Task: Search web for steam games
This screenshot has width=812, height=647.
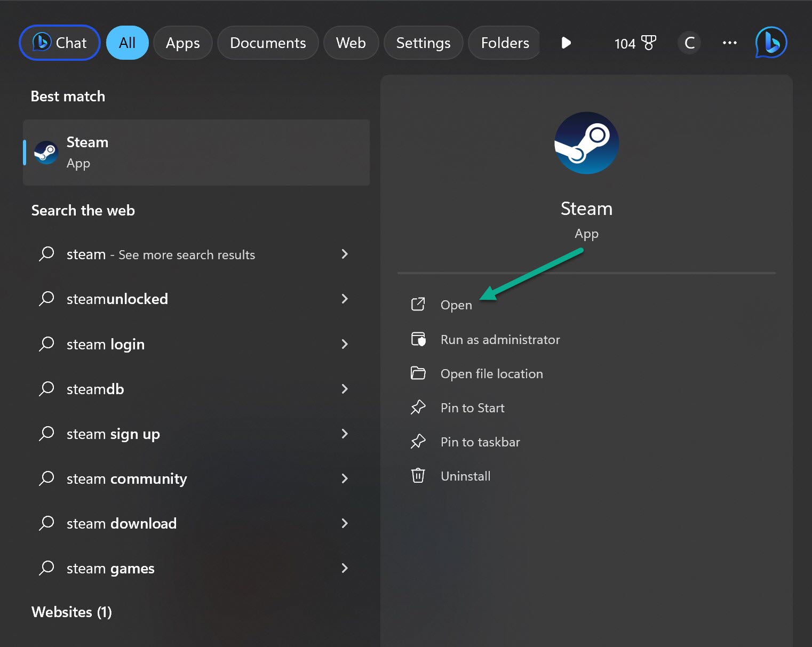Action: tap(196, 568)
